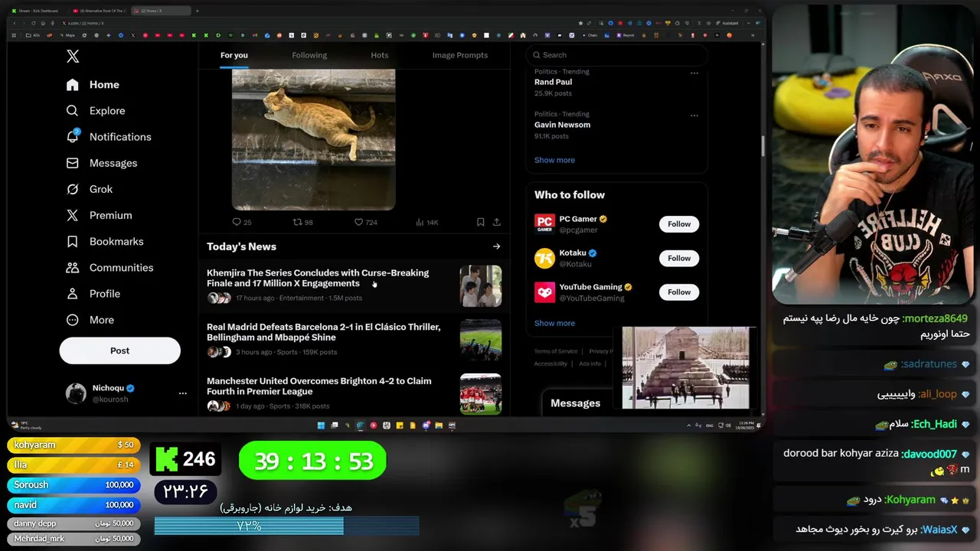Open Messages from the left sidebar
This screenshot has width=980, height=551.
(102, 163)
